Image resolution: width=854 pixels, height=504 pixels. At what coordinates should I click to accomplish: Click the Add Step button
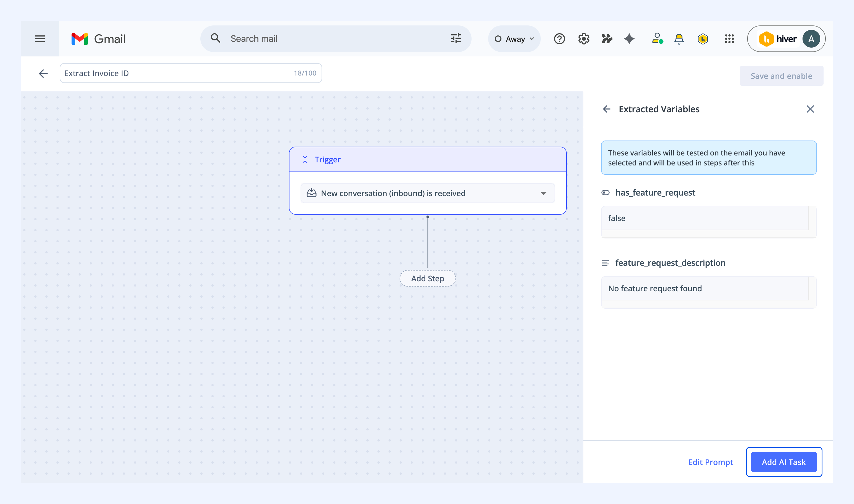(x=428, y=279)
